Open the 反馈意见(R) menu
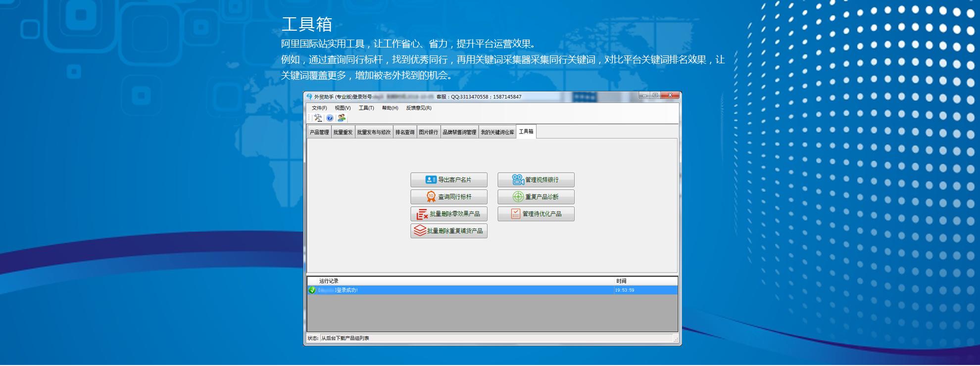 point(419,108)
